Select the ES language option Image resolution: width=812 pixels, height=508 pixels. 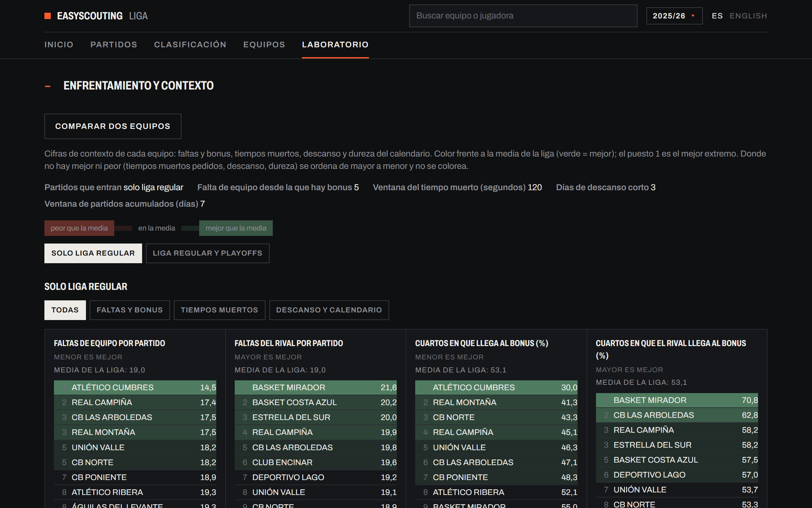click(717, 16)
